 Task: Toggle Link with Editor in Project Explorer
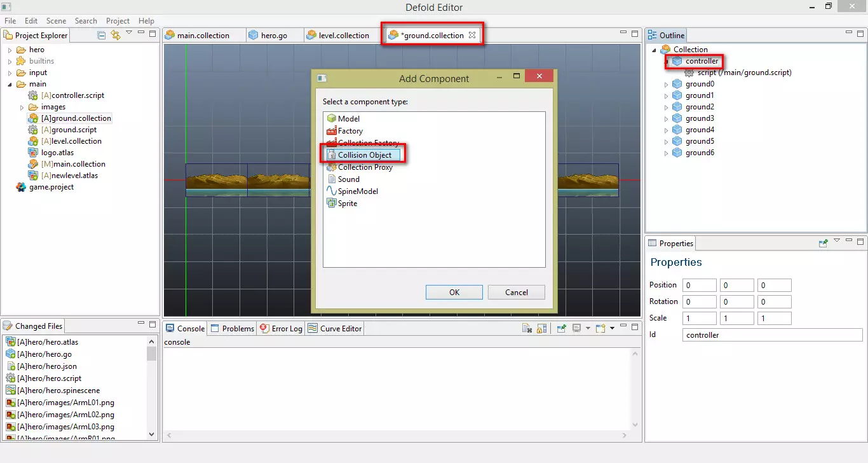point(115,35)
